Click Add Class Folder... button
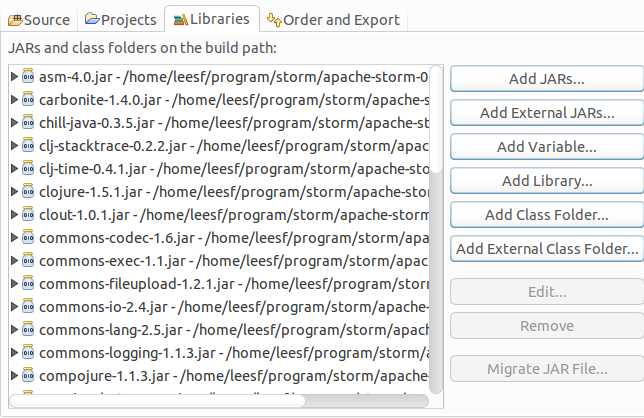644x418 pixels. 547,215
